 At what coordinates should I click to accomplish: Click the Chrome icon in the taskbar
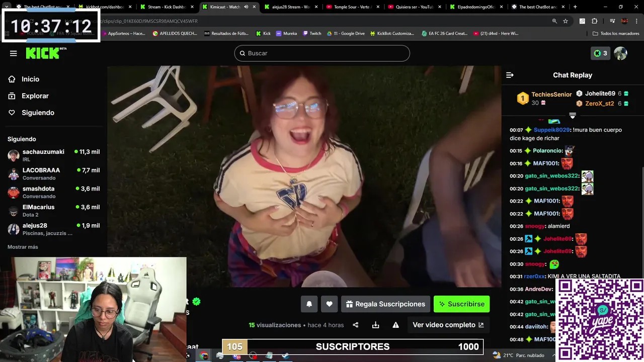coord(204,355)
